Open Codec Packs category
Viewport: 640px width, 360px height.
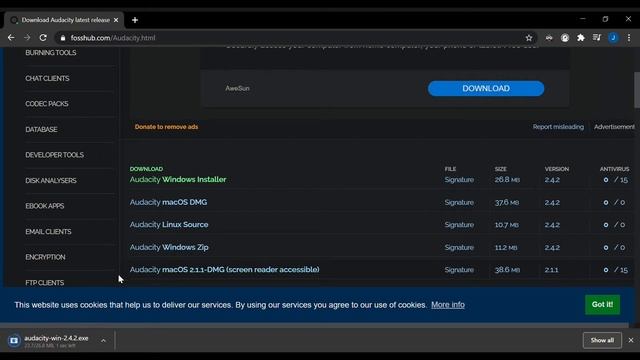click(x=47, y=104)
